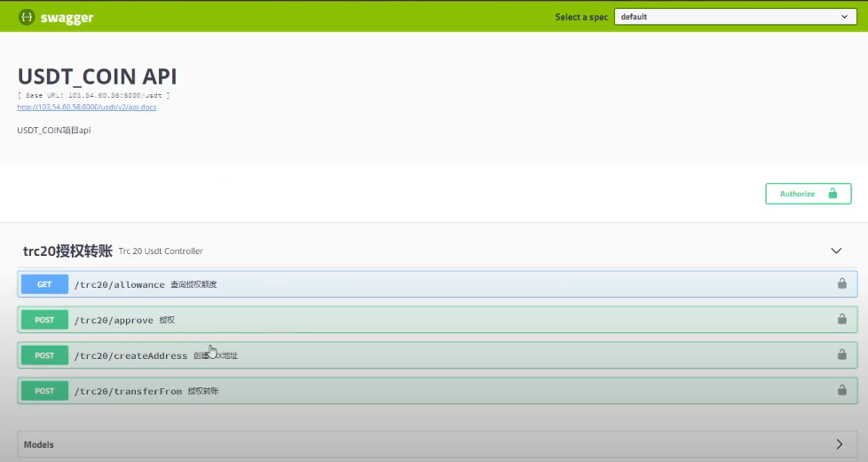
Task: Click the /trc20/allowance endpoint path
Action: [x=120, y=284]
